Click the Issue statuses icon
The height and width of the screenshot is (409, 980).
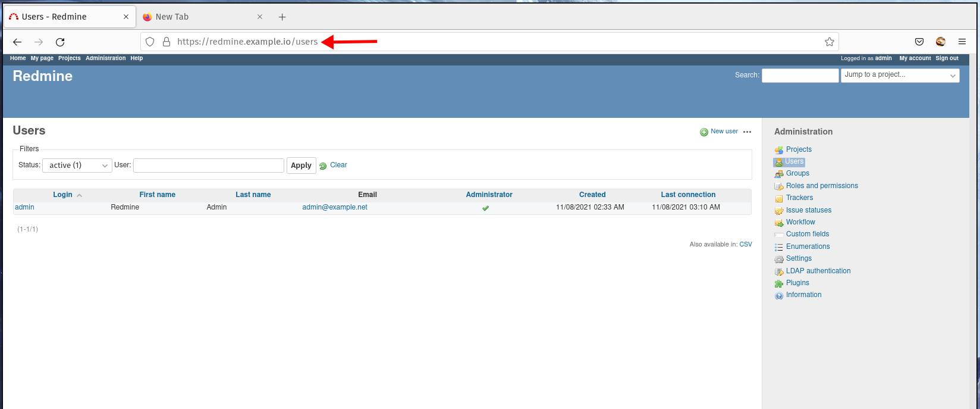point(779,211)
